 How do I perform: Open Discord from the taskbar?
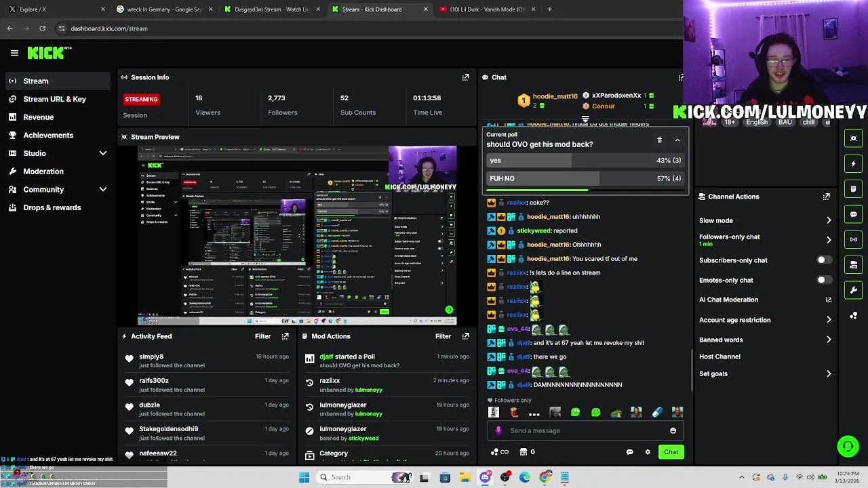tap(485, 477)
